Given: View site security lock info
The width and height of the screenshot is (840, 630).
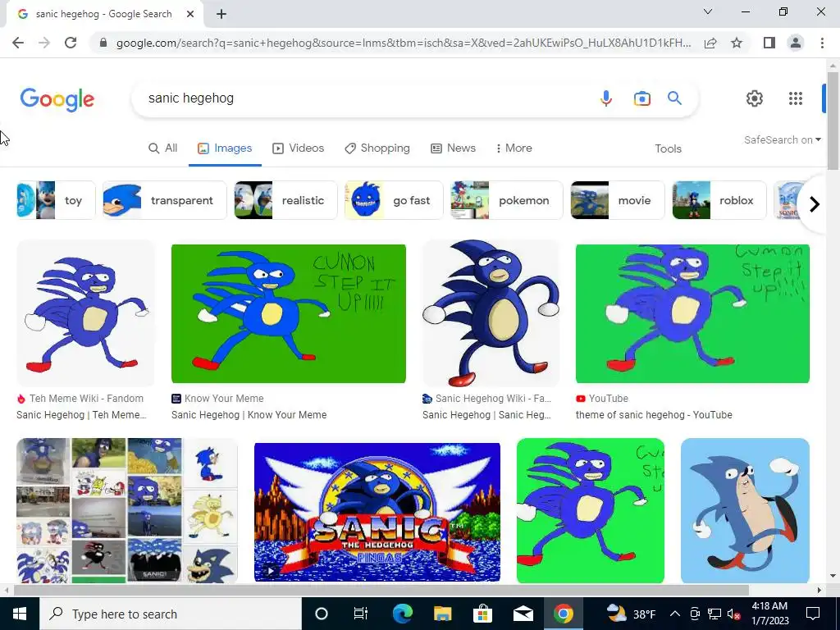Looking at the screenshot, I should point(103,43).
